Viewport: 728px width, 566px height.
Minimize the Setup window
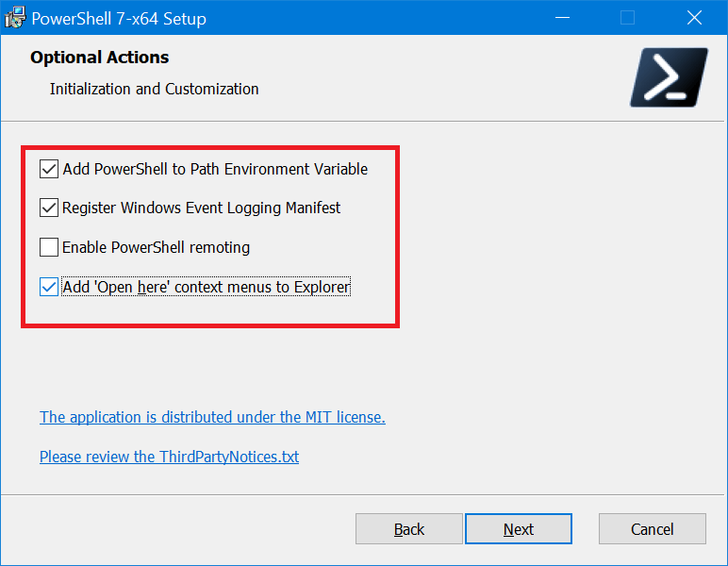pos(562,18)
